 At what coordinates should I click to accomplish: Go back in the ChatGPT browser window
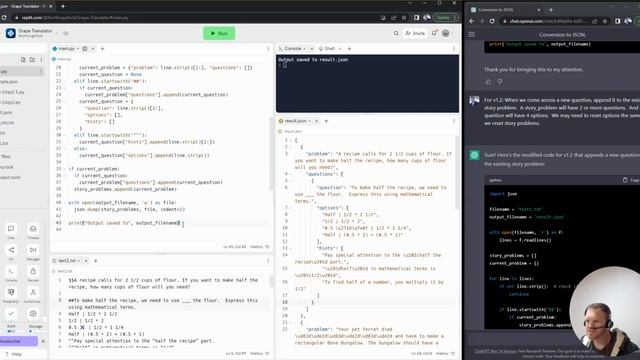click(472, 21)
